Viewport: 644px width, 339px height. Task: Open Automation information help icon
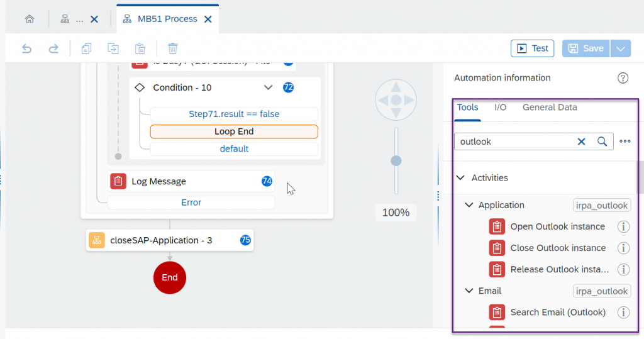coord(623,78)
